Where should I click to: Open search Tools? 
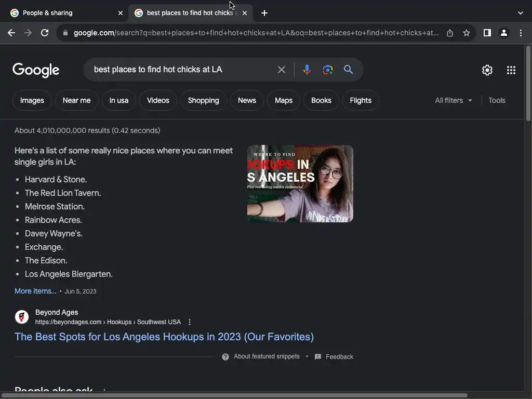pos(497,100)
